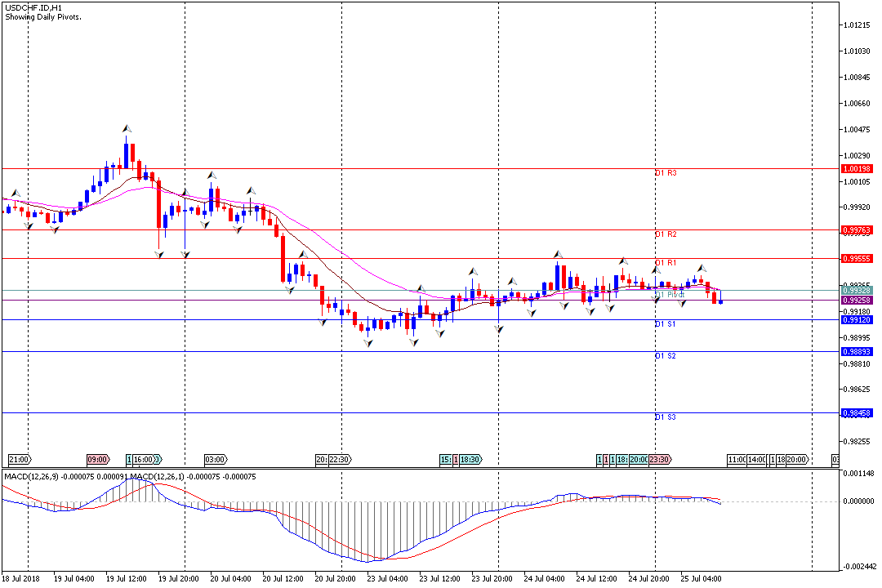Click the 0.98810 price scale value
882x588 pixels.
[x=857, y=363]
